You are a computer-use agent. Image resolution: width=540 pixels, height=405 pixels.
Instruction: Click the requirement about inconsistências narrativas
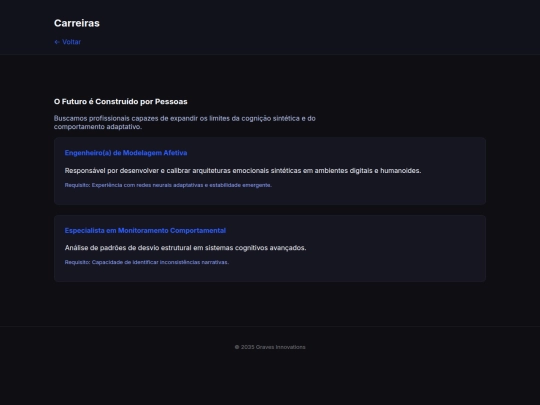tap(147, 262)
